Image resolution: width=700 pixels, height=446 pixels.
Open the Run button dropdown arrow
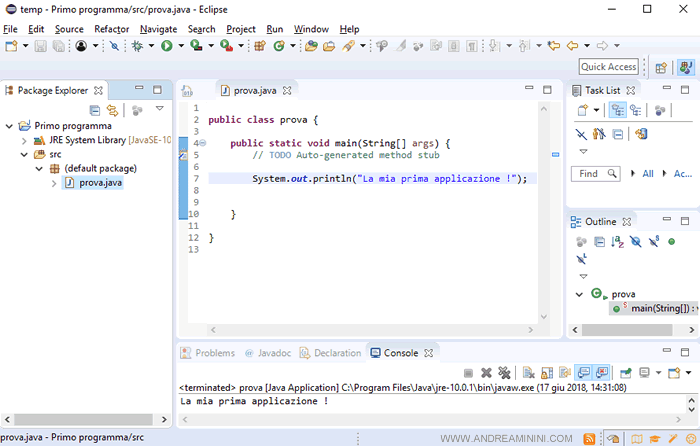coord(180,46)
